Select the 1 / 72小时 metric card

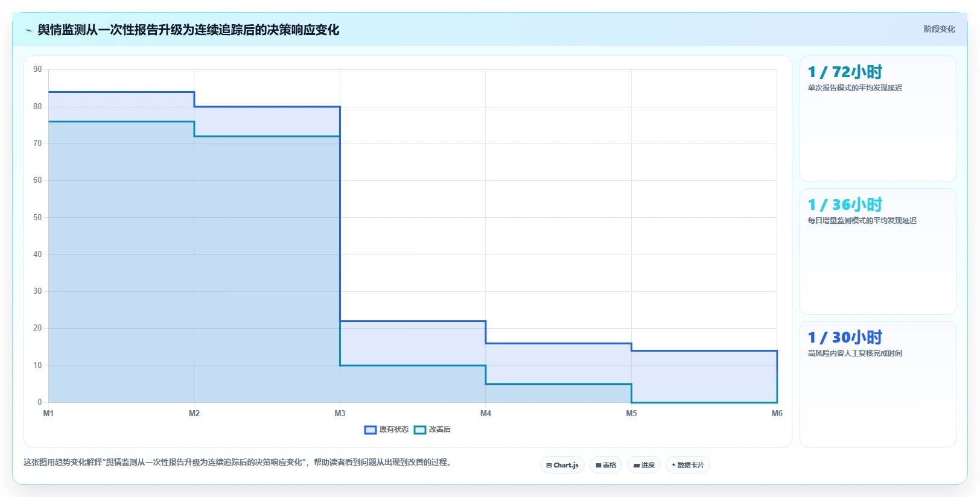point(877,119)
